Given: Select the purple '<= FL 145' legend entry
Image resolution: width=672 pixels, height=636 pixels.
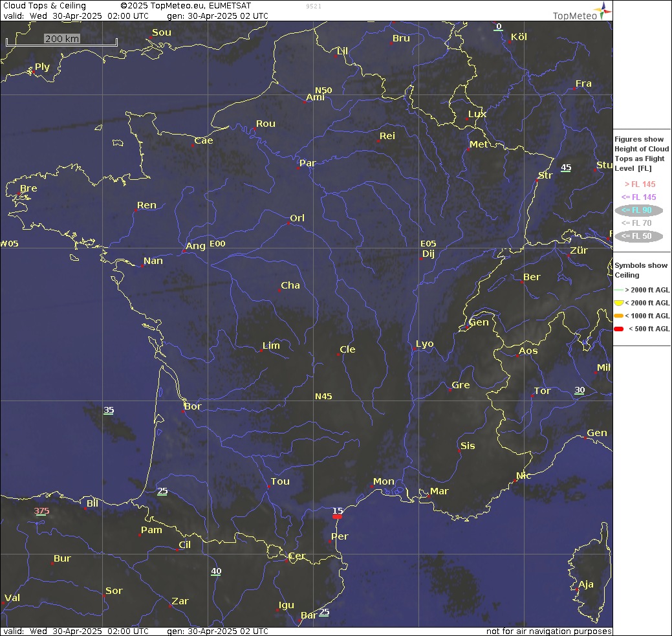Looking at the screenshot, I should click(x=638, y=197).
